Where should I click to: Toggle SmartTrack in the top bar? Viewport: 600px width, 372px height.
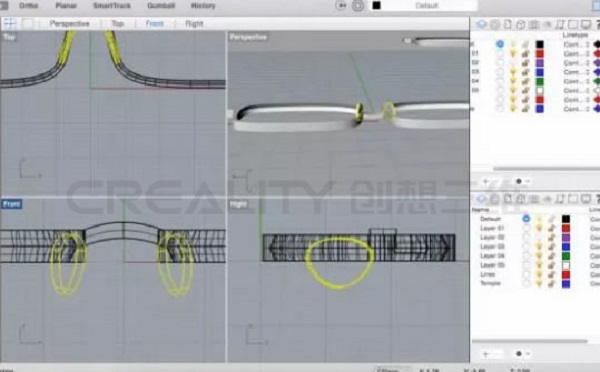pos(112,6)
